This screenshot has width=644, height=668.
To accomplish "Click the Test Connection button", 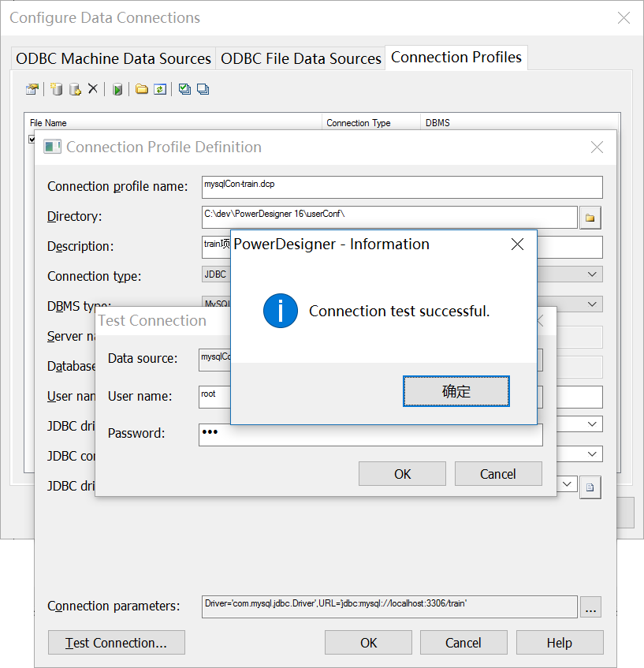I will tap(116, 642).
